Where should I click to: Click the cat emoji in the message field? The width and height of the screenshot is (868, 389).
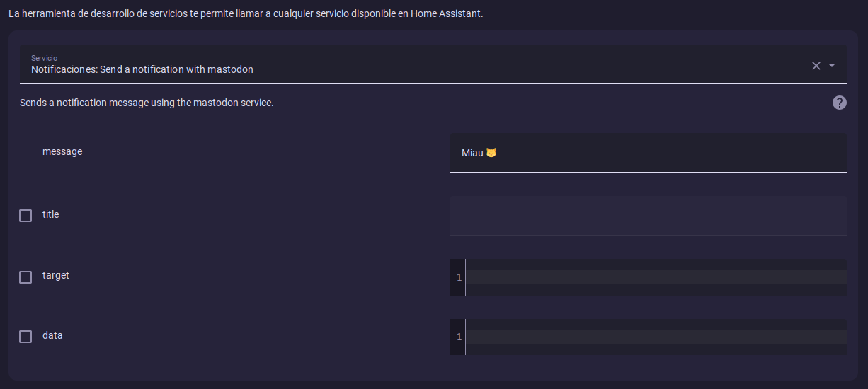coord(491,153)
